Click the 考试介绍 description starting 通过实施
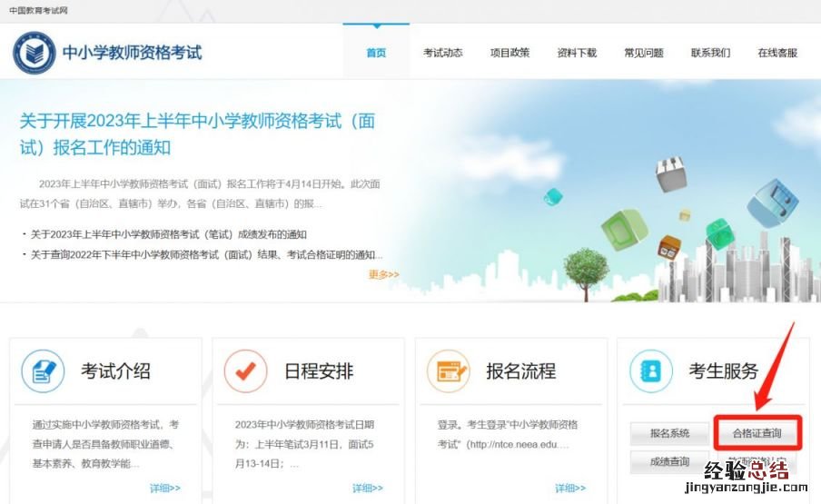 coord(105,444)
